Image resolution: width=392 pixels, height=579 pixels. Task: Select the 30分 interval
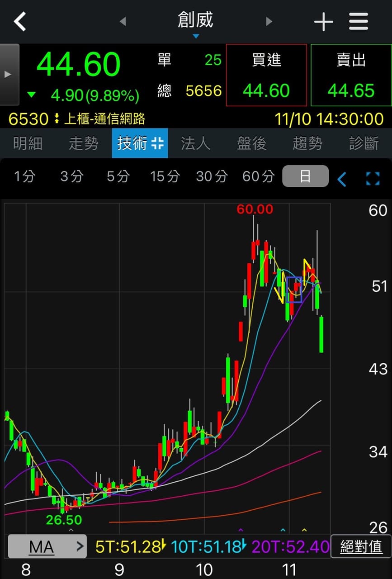pos(212,176)
